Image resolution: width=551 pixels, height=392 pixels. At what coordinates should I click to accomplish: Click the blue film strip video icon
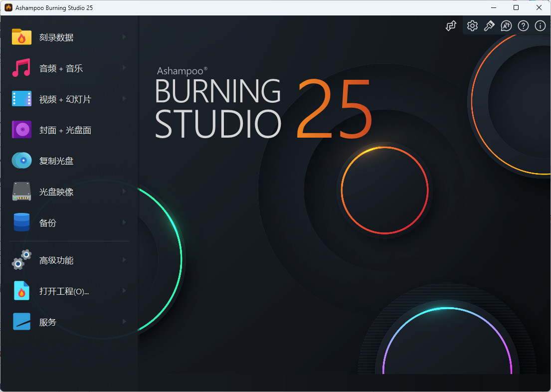pos(21,99)
